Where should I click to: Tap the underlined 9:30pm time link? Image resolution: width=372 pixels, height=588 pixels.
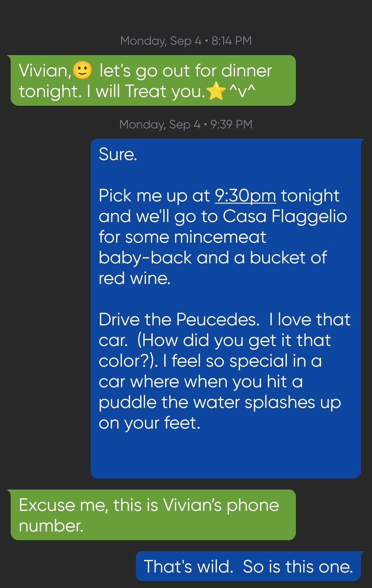click(245, 196)
